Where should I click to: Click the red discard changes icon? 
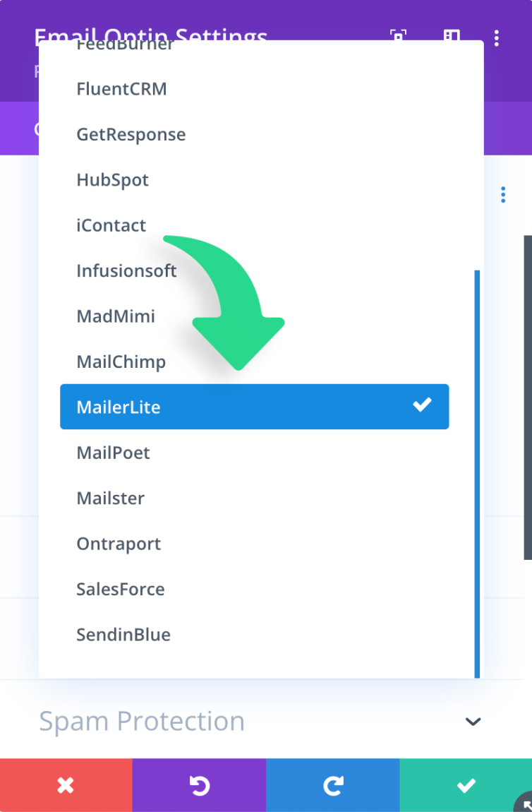point(66,784)
